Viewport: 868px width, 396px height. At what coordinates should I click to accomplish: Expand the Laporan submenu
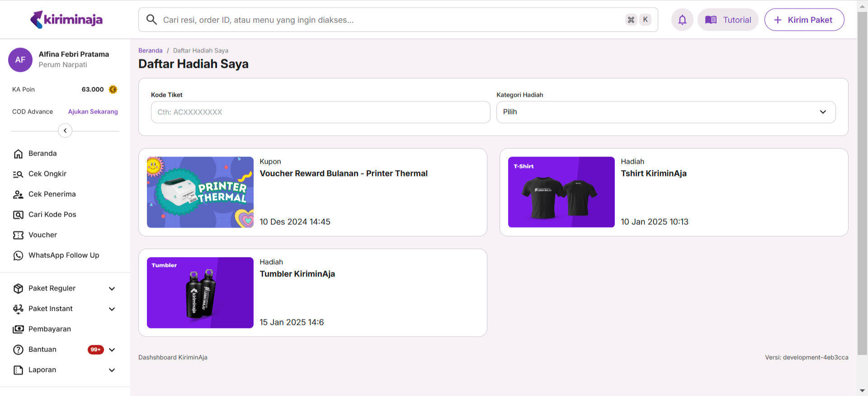click(112, 370)
